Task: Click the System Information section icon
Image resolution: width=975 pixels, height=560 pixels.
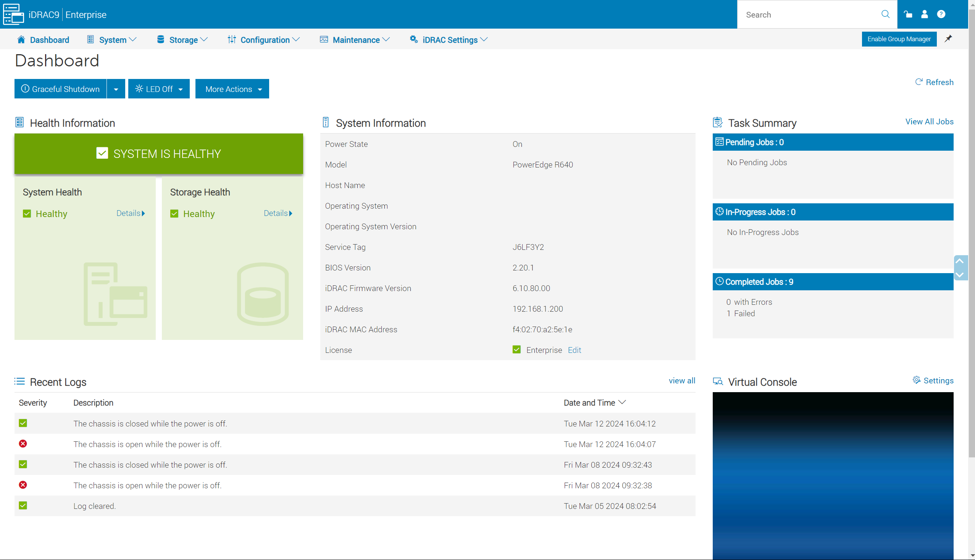Action: (326, 122)
